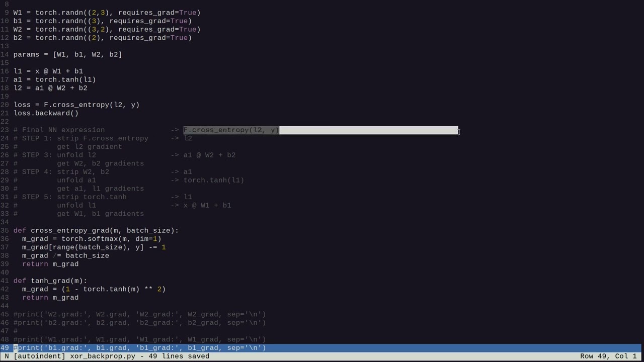Click line number 35 in the gutter

pyautogui.click(x=5, y=230)
